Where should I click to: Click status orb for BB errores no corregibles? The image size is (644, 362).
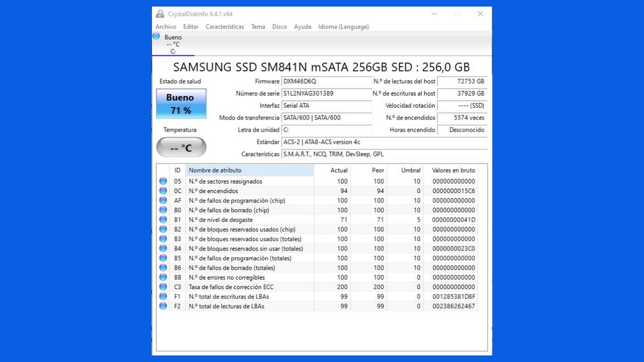pyautogui.click(x=163, y=277)
